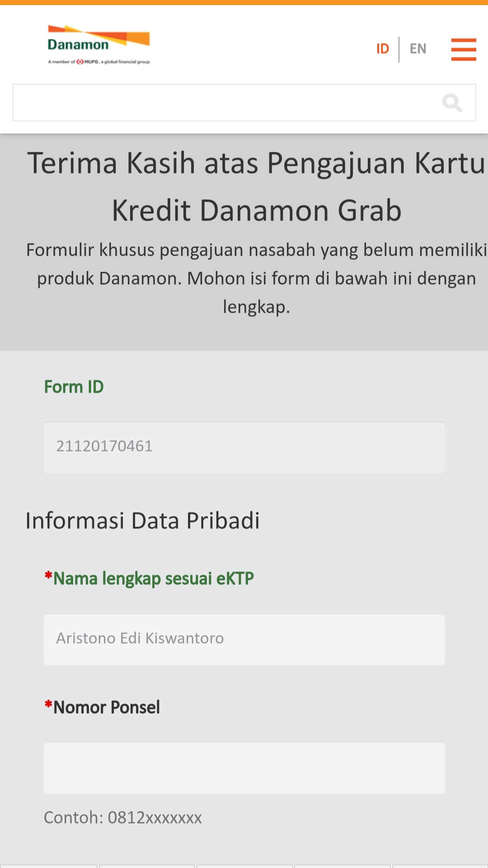This screenshot has height=868, width=488.
Task: Click the Nama lengkap sesuai eKTP label
Action: [154, 579]
